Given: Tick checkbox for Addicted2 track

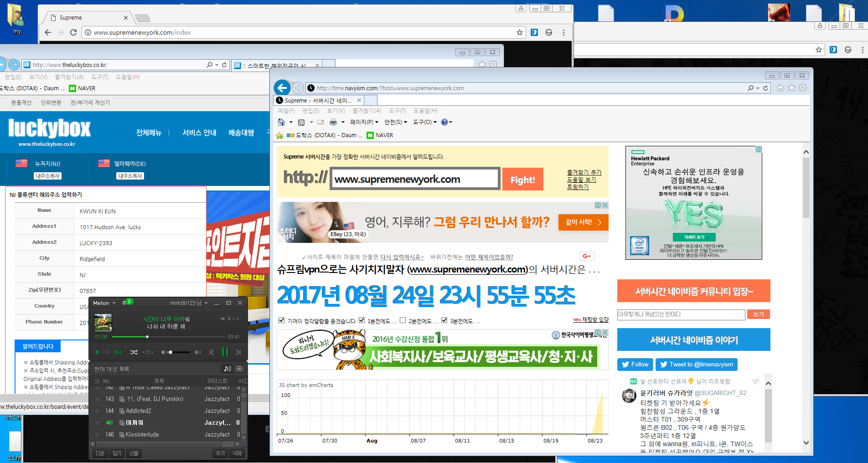Looking at the screenshot, I should coord(97,411).
